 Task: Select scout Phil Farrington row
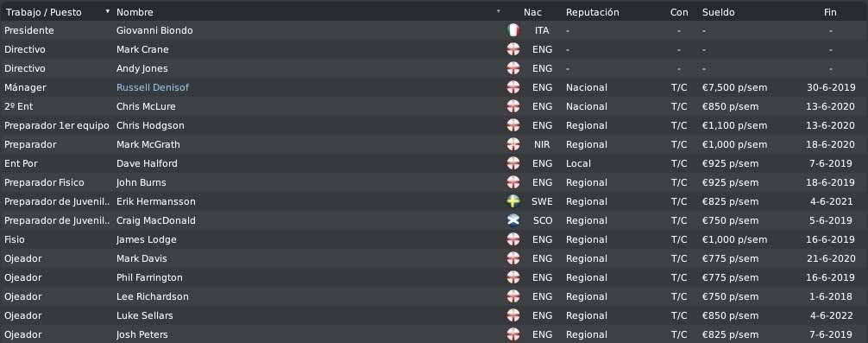point(434,277)
